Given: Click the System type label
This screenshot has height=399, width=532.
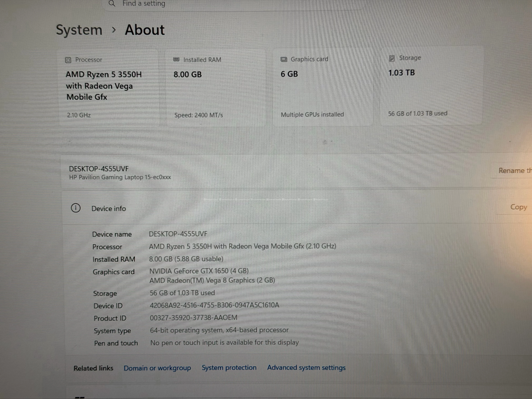Looking at the screenshot, I should tap(112, 331).
